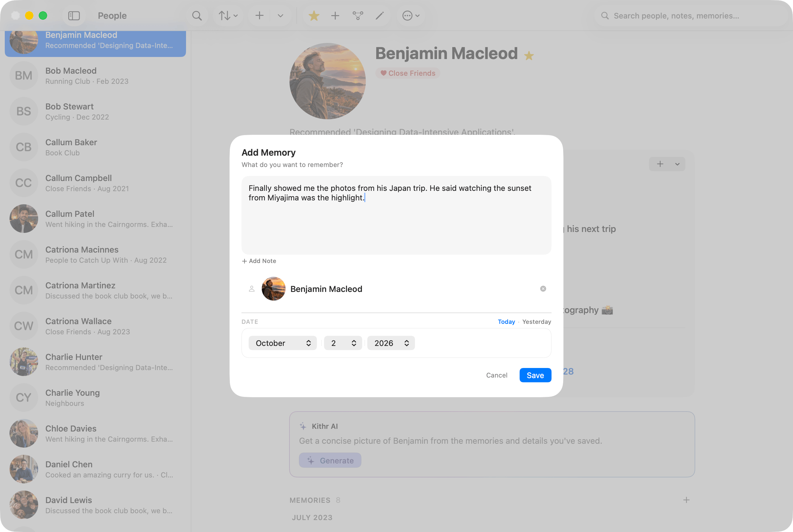Open the sort order menu

pos(228,16)
